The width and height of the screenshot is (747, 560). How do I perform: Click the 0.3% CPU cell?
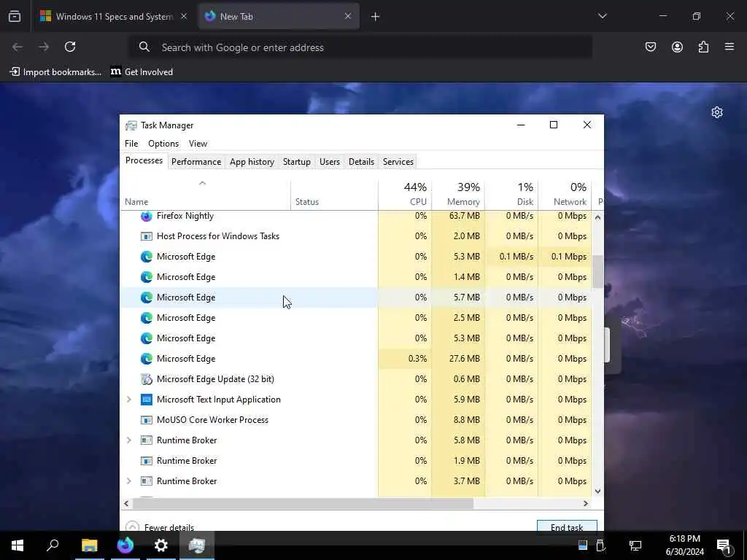[x=405, y=359]
